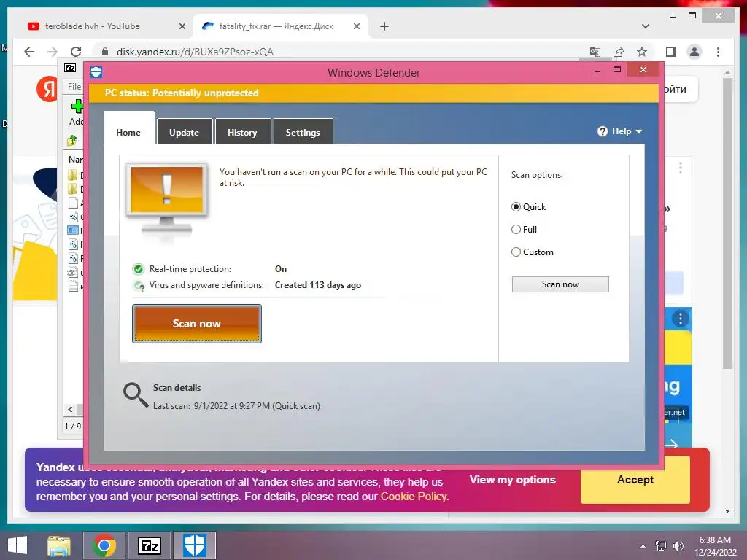Open the volume tray icon
The width and height of the screenshot is (747, 560).
click(x=678, y=546)
